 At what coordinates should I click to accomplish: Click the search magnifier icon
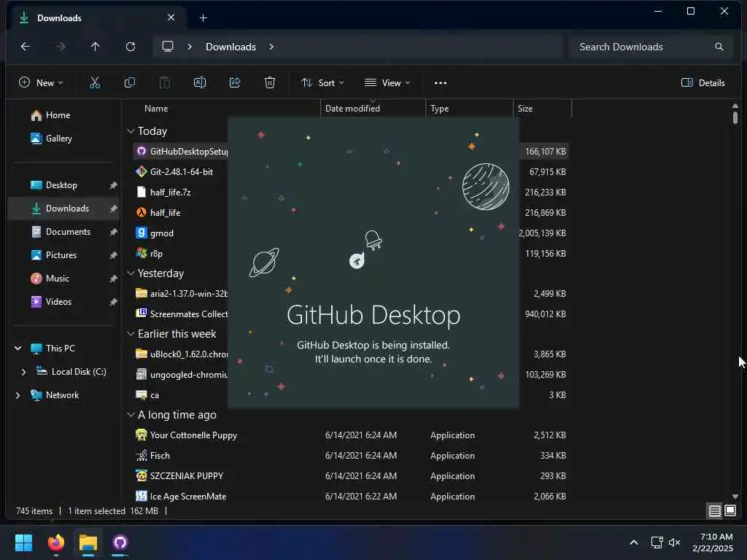[719, 47]
